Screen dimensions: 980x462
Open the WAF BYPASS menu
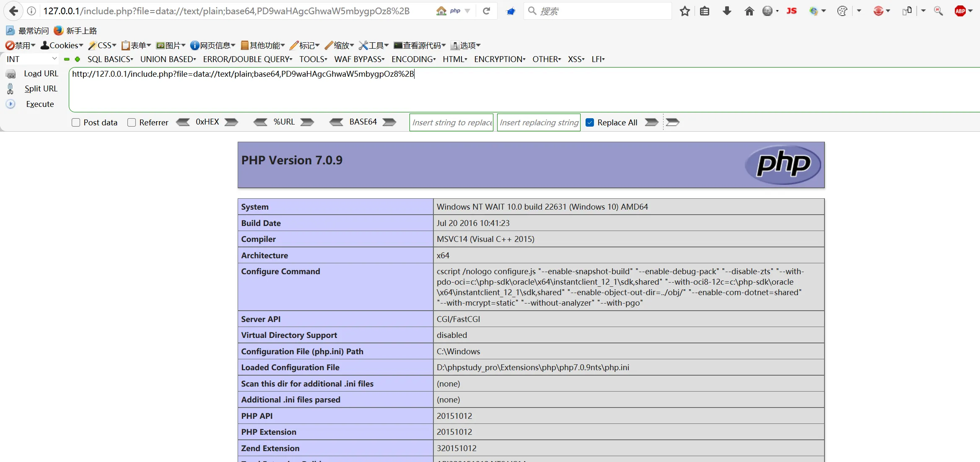click(359, 59)
